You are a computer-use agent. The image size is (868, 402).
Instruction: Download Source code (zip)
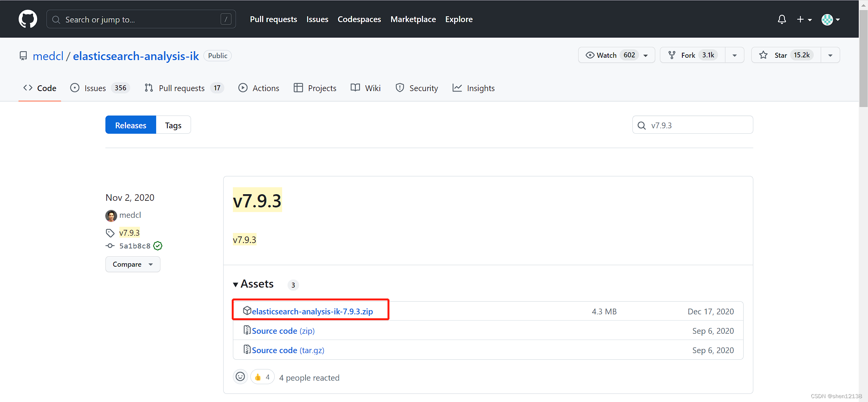tap(283, 331)
